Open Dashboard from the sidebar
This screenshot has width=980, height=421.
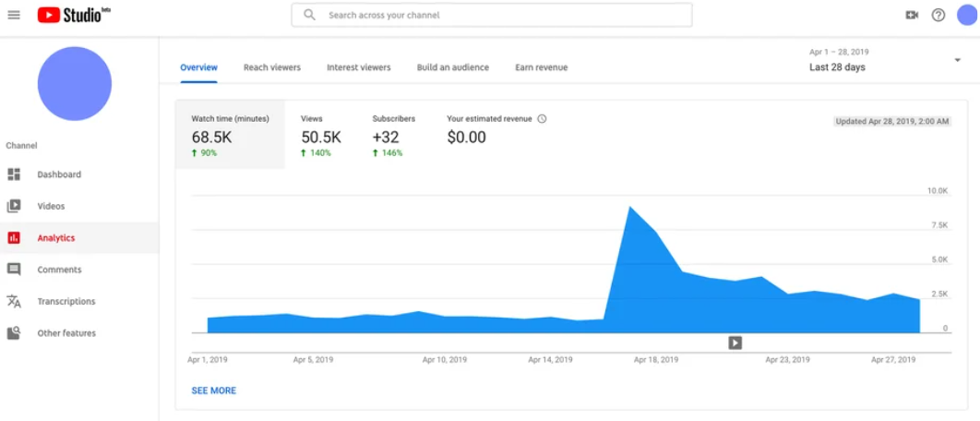coord(58,174)
